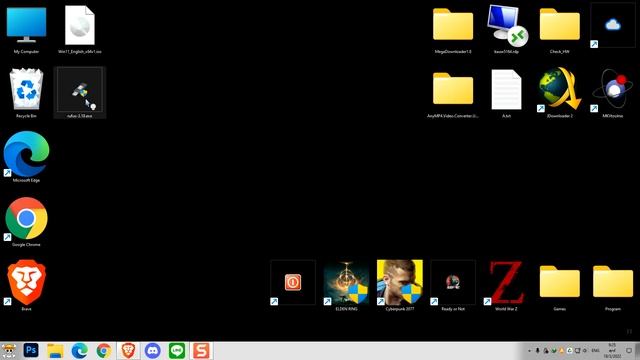Select the Cyberpunk 2077 game shortcut

pyautogui.click(x=400, y=282)
